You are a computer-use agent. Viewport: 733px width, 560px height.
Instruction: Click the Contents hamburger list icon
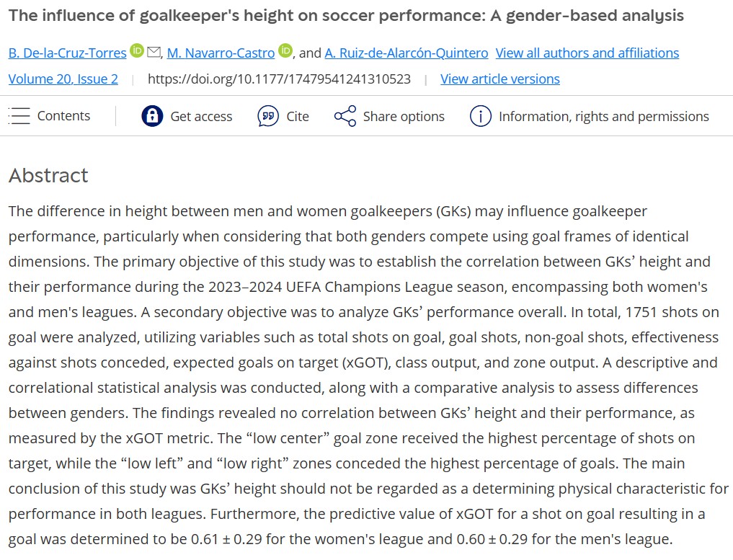click(19, 115)
